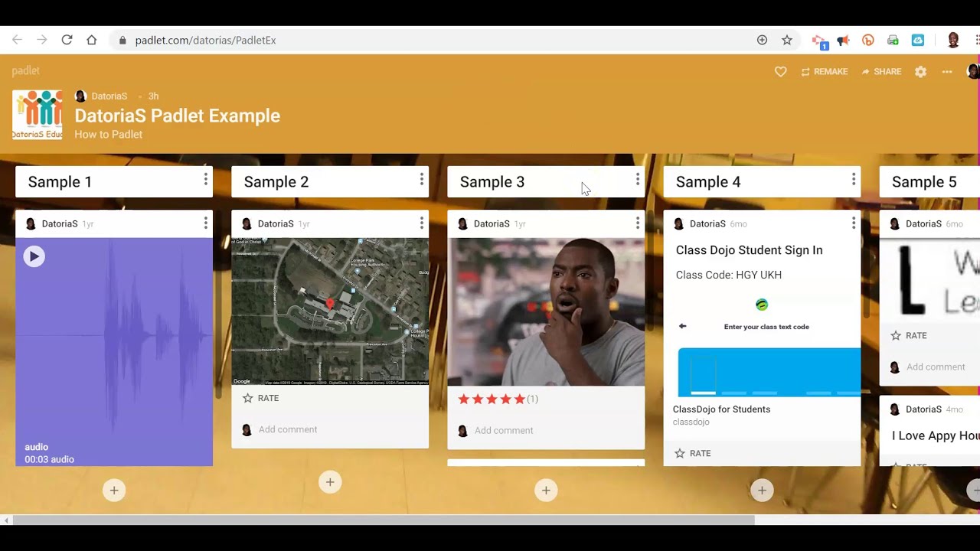Open the Sample 3 column options menu
This screenshot has height=551, width=980.
637,179
